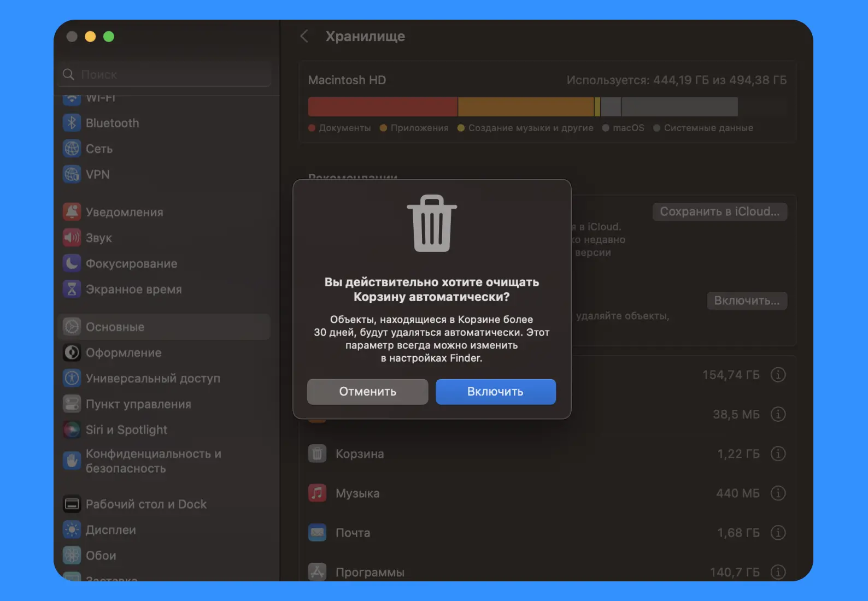The height and width of the screenshot is (601, 868).
Task: Click the Сохранить в iCloud button
Action: pos(719,212)
